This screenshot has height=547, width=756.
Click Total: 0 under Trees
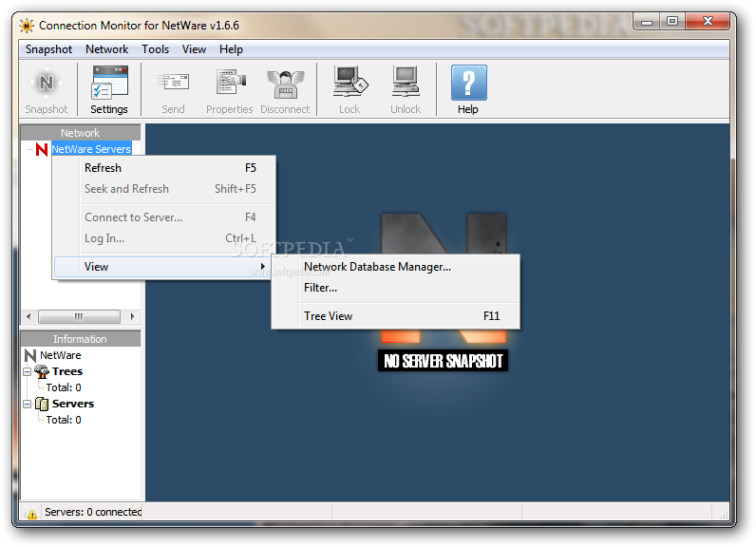click(x=64, y=387)
